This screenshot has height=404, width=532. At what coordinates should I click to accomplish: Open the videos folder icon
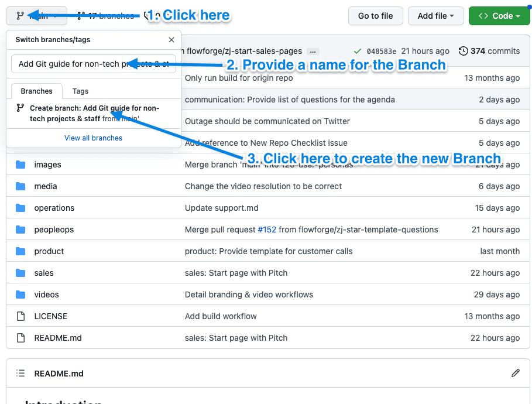(x=20, y=295)
